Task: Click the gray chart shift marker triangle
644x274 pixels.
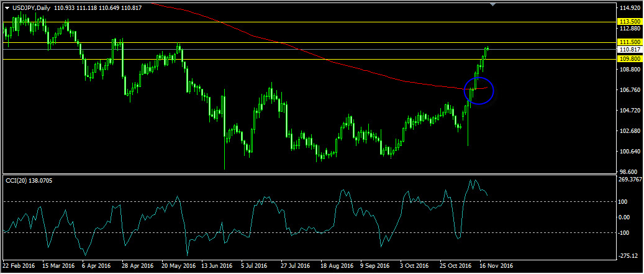Action: pos(493,4)
